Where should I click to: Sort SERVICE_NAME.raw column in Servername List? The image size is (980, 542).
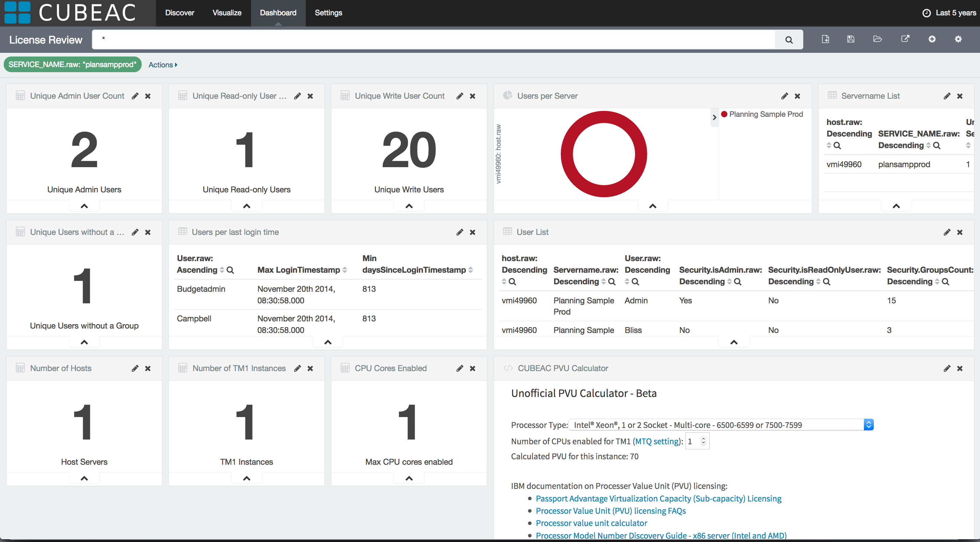[928, 146]
